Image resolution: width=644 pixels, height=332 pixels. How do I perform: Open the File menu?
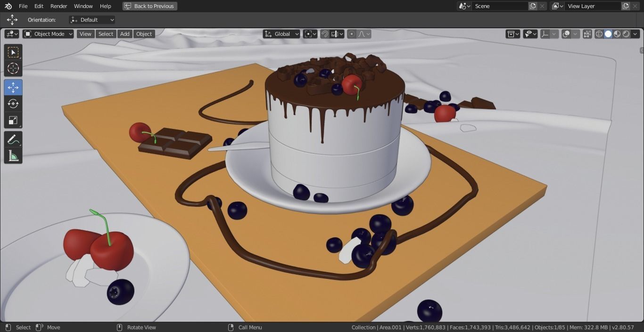23,6
